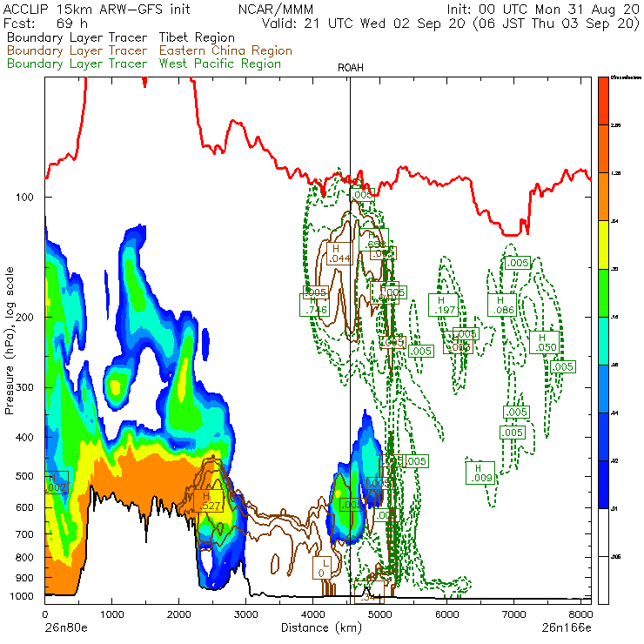Click the 'Init: 00 UTC Mon 31 Aug 20' text
This screenshot has width=644, height=644.
point(543,9)
